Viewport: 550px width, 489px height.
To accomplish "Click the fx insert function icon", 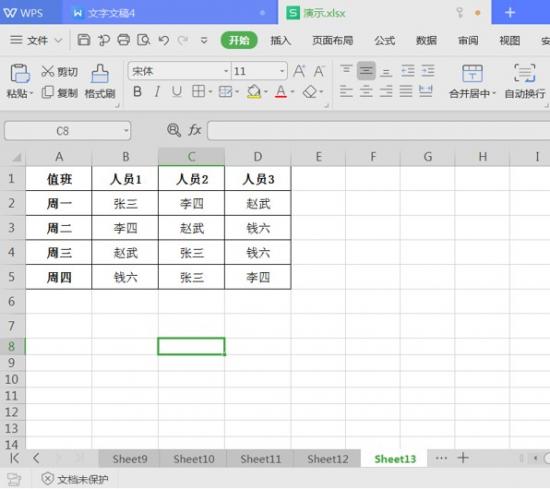I will point(195,130).
